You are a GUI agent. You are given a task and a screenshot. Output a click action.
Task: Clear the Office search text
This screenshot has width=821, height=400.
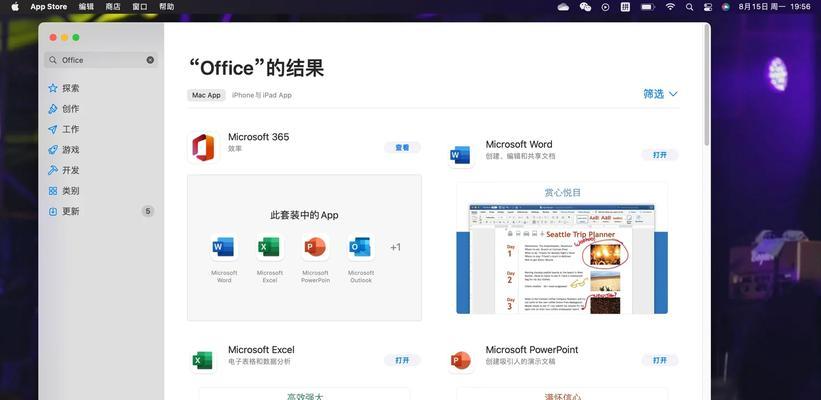point(150,60)
